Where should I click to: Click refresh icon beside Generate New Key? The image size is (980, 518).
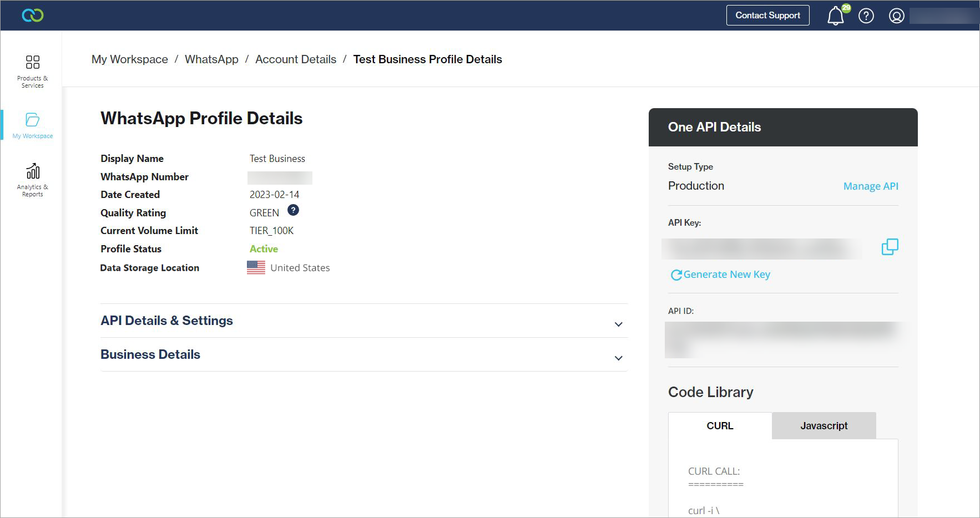pyautogui.click(x=676, y=275)
